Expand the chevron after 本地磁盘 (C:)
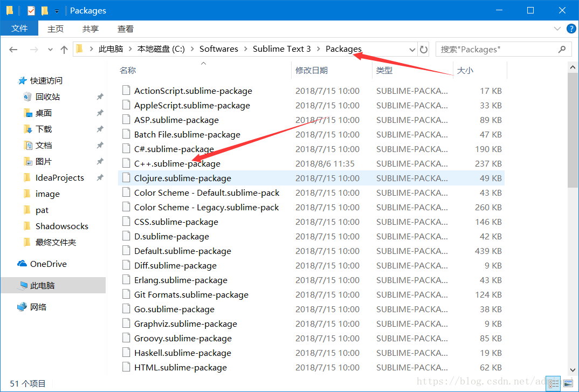 point(192,49)
